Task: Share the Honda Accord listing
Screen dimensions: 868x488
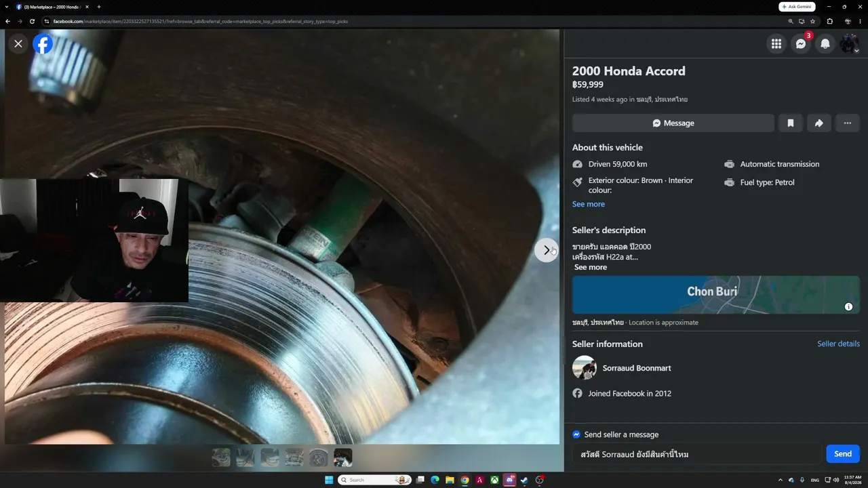Action: (819, 123)
